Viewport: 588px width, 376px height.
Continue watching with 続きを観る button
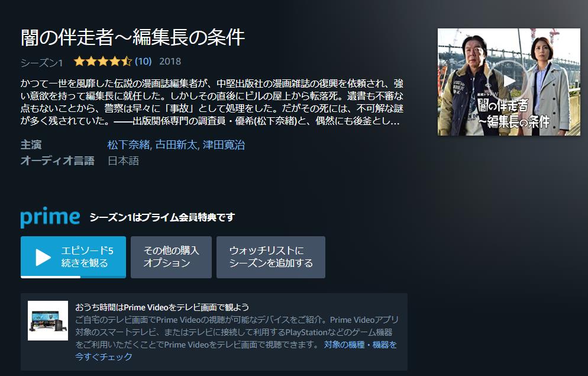(73, 257)
